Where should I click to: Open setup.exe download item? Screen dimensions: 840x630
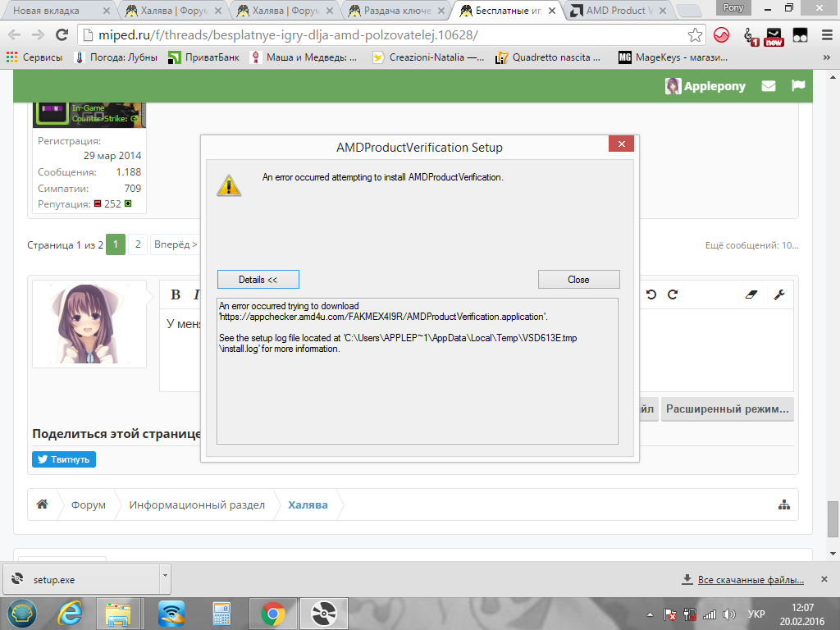coord(80,579)
